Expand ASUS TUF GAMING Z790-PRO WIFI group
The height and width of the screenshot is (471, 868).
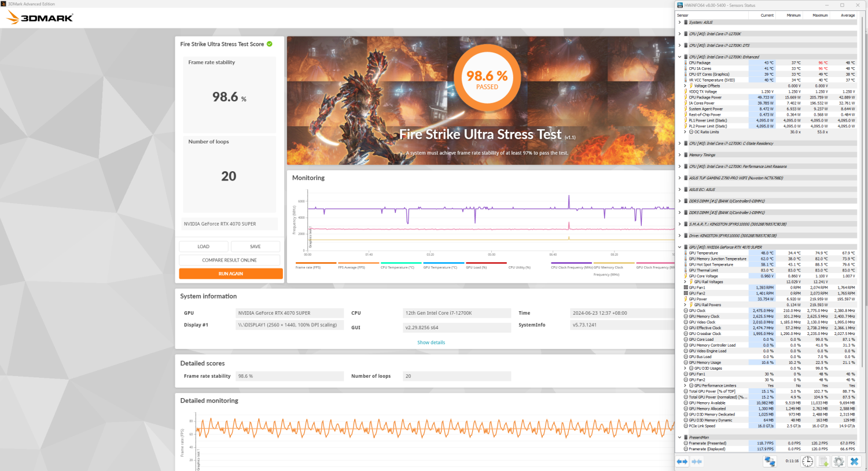point(679,178)
